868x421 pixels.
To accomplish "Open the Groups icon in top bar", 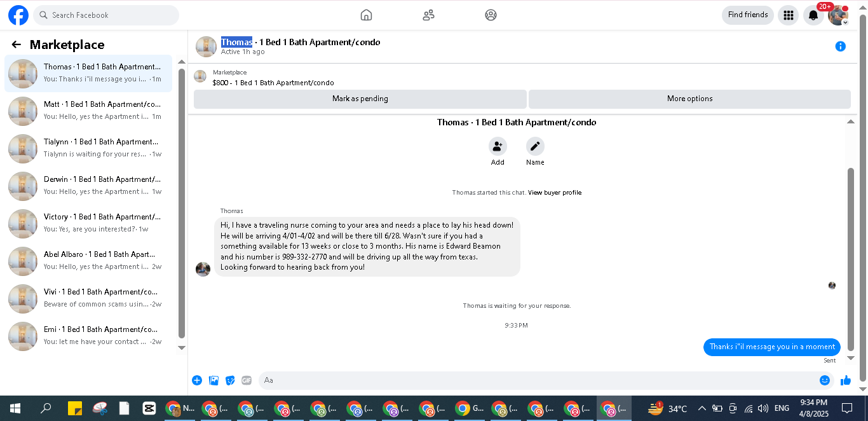I will (x=491, y=15).
